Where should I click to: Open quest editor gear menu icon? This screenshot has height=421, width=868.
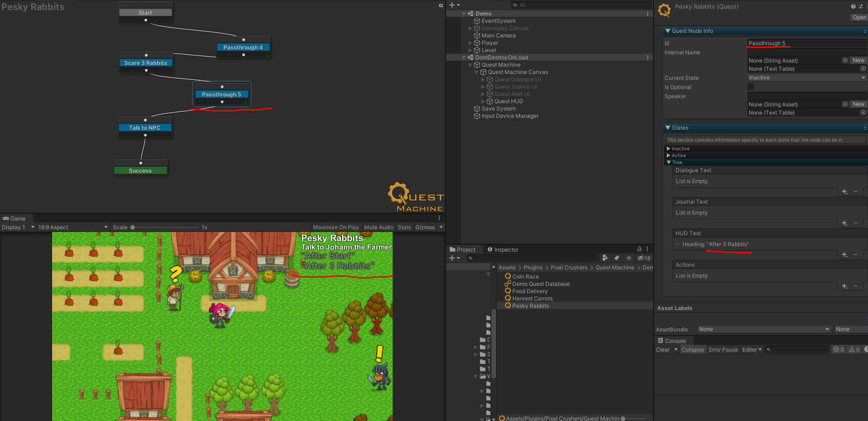(x=441, y=5)
